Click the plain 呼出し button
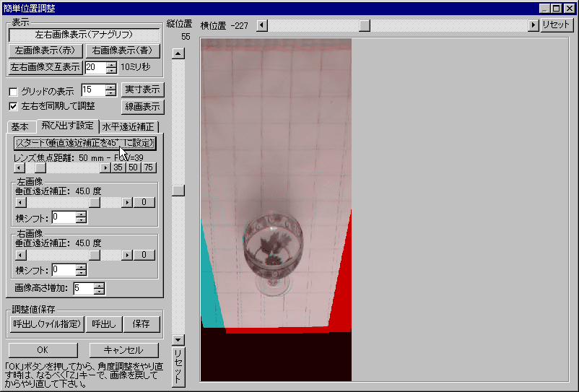This screenshot has height=392, width=579. pyautogui.click(x=104, y=324)
